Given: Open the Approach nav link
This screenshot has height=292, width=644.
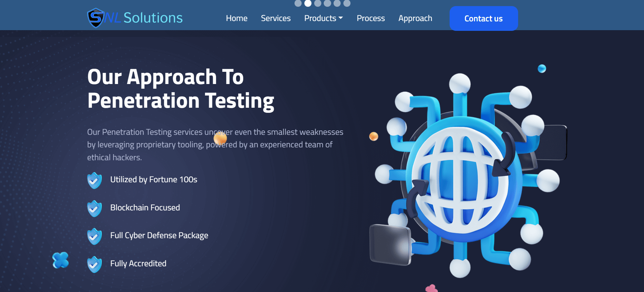Looking at the screenshot, I should click(x=415, y=18).
